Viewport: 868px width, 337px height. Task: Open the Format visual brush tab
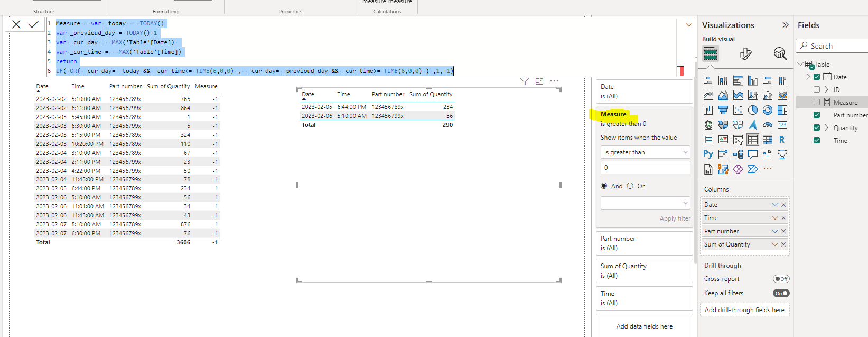pos(745,53)
